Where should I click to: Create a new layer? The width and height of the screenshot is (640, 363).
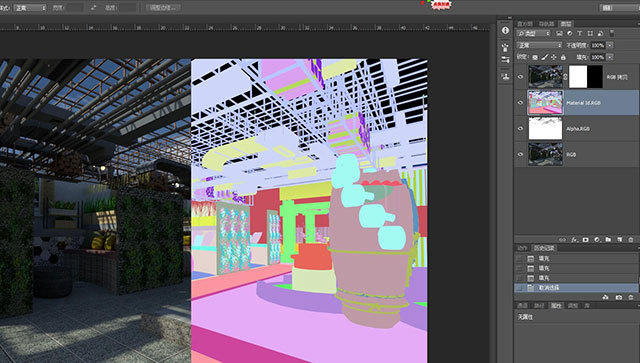tap(619, 240)
